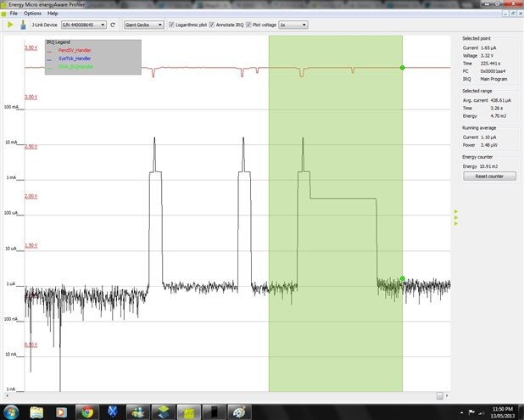Click the blue connect device icon
This screenshot has height=420, width=524.
click(x=22, y=25)
